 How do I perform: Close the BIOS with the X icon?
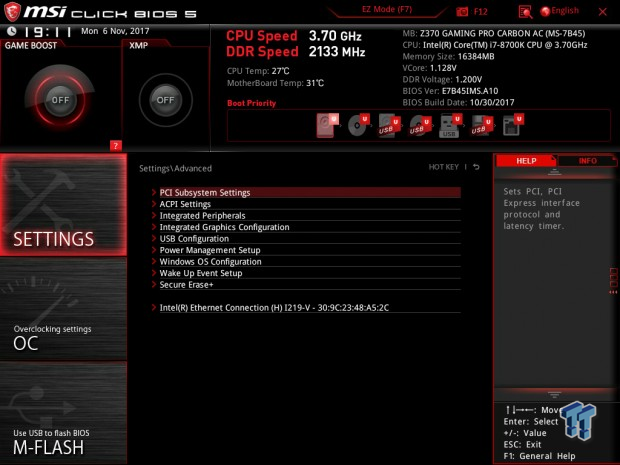click(x=603, y=12)
